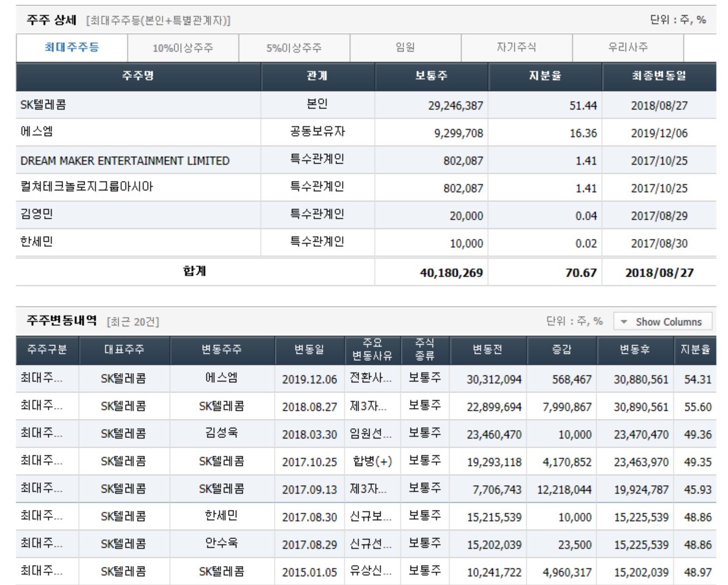Click the change date 2019.12.06

tap(309, 379)
